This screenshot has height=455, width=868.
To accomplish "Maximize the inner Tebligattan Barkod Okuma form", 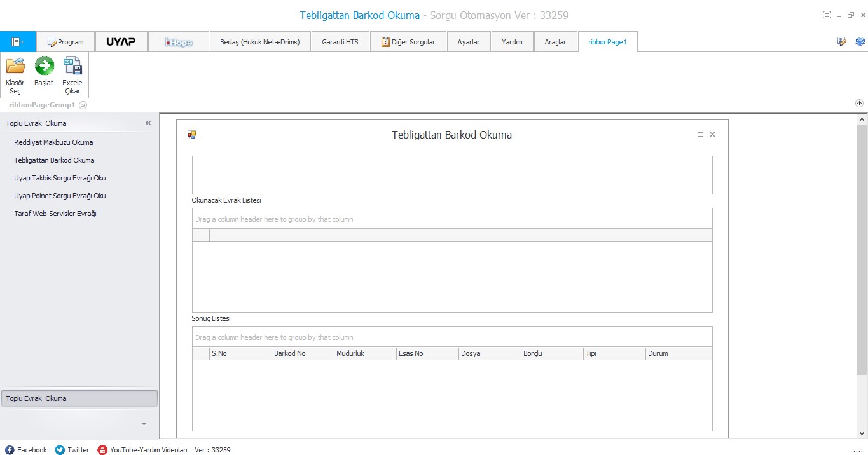I will coord(700,135).
